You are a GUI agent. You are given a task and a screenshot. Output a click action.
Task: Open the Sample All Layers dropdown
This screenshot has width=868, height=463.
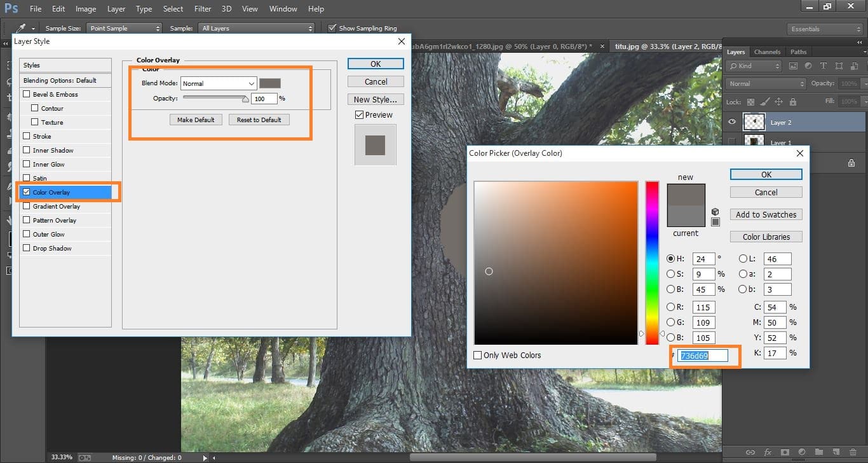[257, 28]
